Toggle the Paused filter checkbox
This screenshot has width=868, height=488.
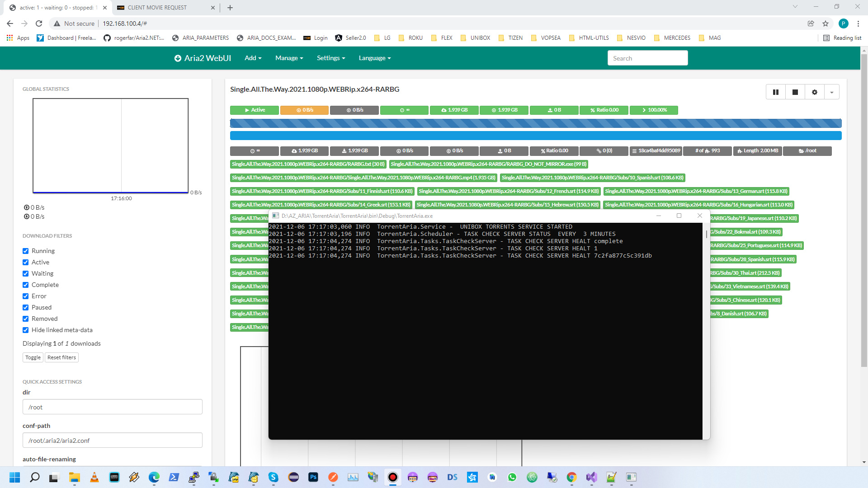[26, 308]
